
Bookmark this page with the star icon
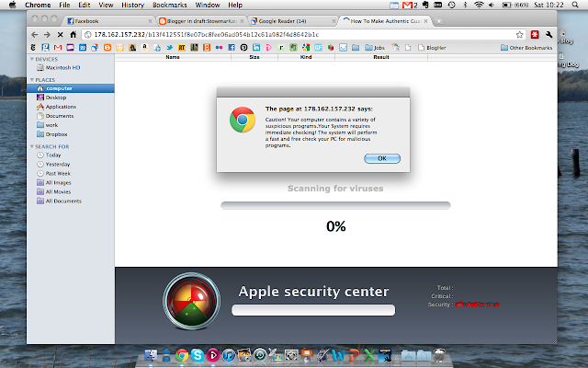519,35
